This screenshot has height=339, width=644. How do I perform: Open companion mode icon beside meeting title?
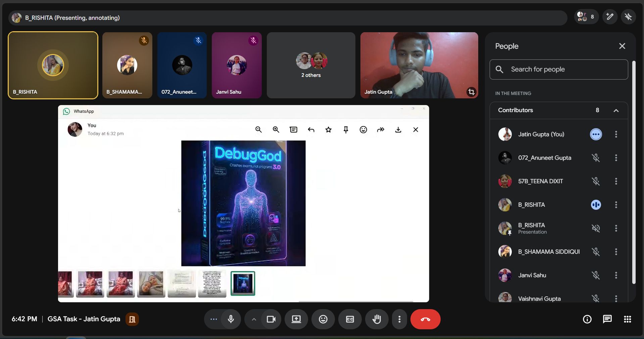(132, 319)
